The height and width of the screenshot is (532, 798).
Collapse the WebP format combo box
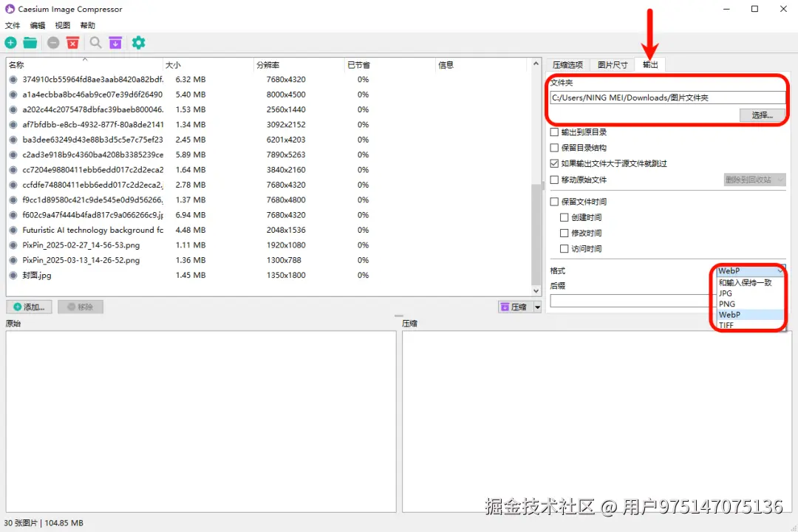click(750, 271)
